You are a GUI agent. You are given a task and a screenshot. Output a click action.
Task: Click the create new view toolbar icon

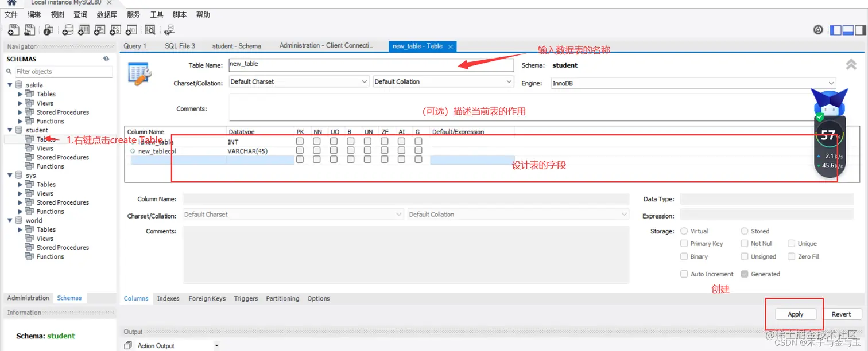(99, 30)
